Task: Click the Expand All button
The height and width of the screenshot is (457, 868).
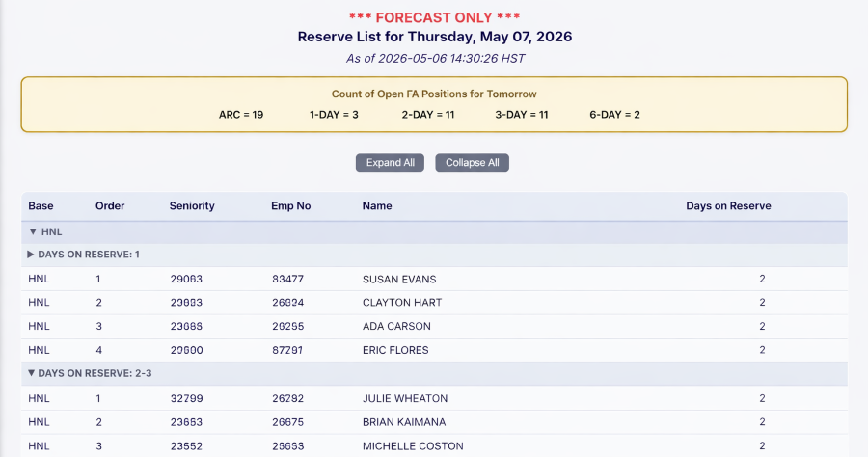Action: click(390, 163)
